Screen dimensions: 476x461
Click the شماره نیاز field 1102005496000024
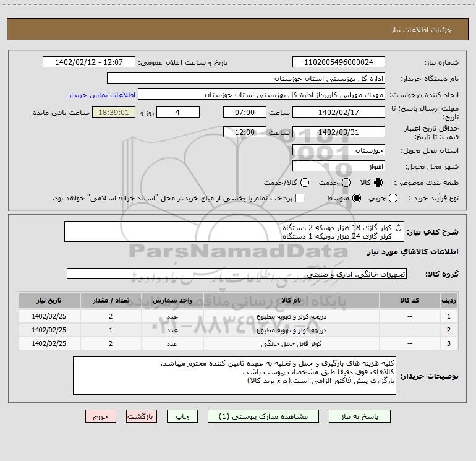click(339, 62)
